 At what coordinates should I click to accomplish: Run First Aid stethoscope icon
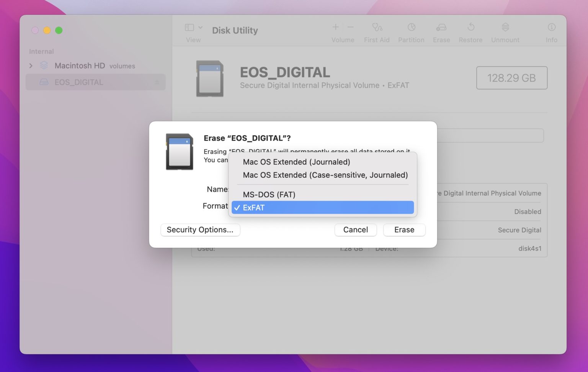(377, 27)
